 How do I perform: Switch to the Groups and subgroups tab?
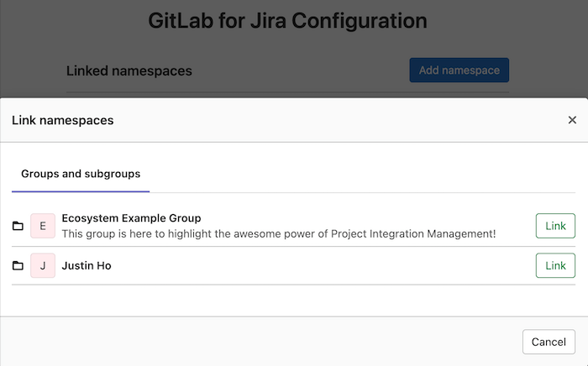coord(81,174)
